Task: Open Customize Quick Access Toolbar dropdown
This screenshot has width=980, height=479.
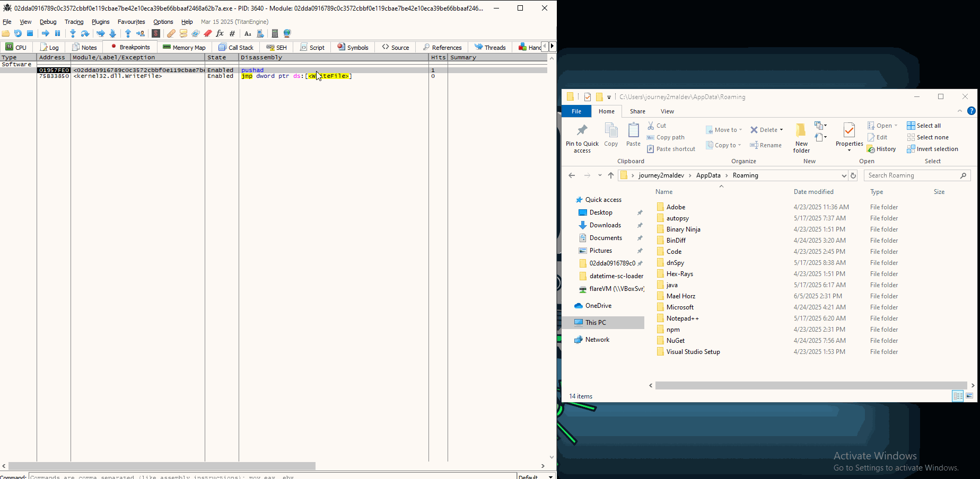Action: pyautogui.click(x=609, y=97)
